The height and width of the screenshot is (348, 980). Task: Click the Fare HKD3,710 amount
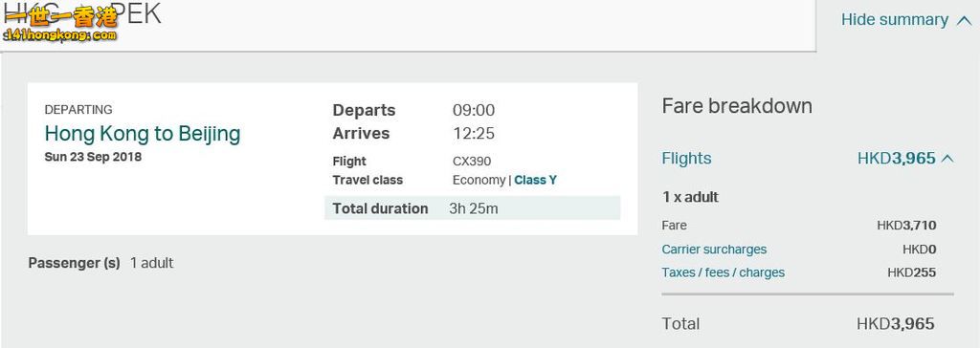906,226
